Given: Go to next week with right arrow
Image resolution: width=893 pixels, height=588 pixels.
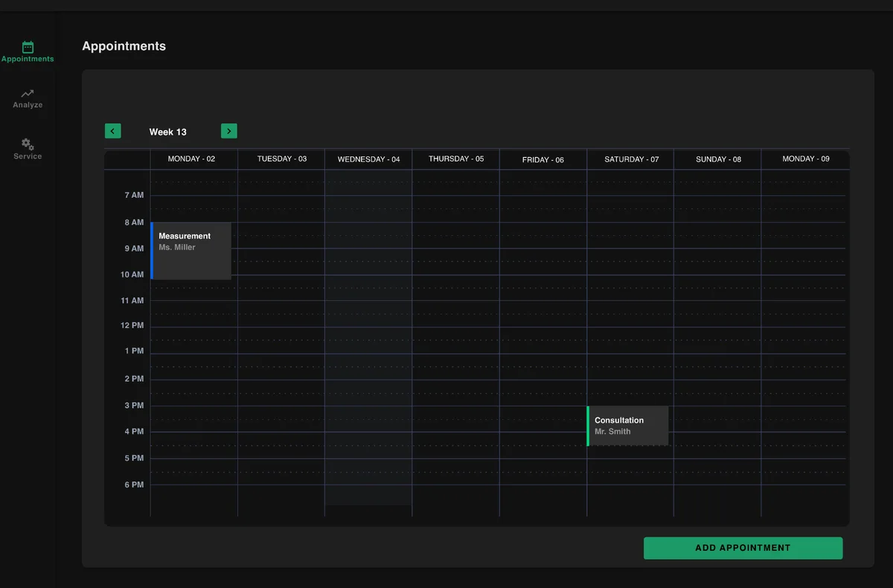Looking at the screenshot, I should (229, 131).
